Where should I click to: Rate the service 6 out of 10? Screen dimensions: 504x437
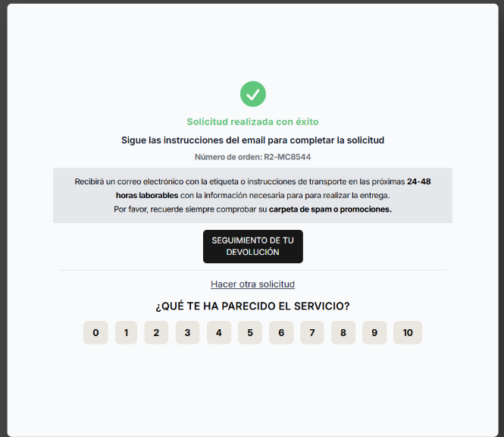click(281, 332)
